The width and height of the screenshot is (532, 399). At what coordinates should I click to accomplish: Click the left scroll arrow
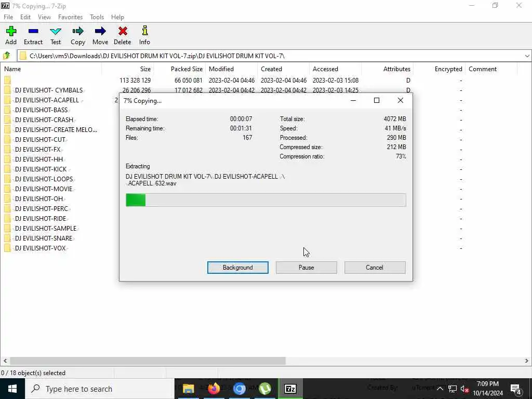tap(5, 361)
